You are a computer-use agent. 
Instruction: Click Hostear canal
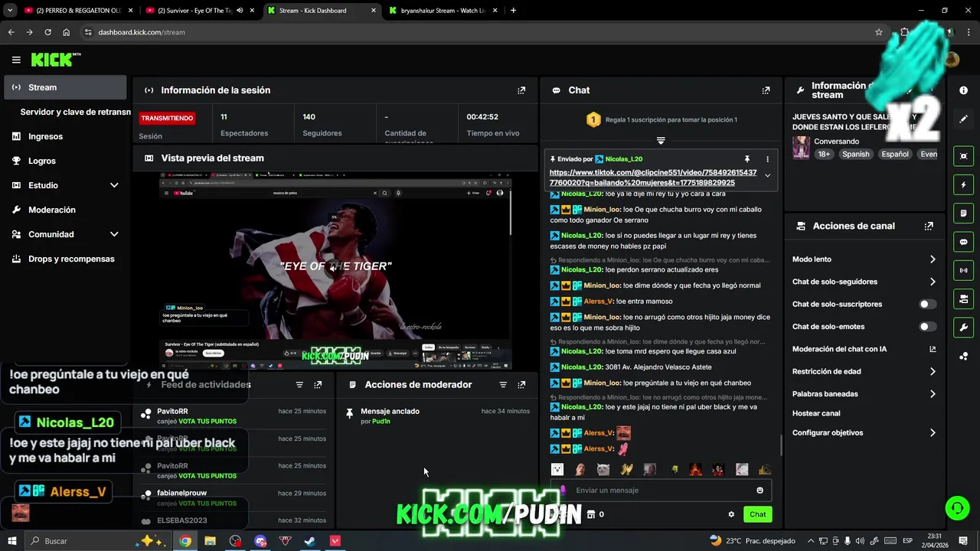tap(816, 413)
